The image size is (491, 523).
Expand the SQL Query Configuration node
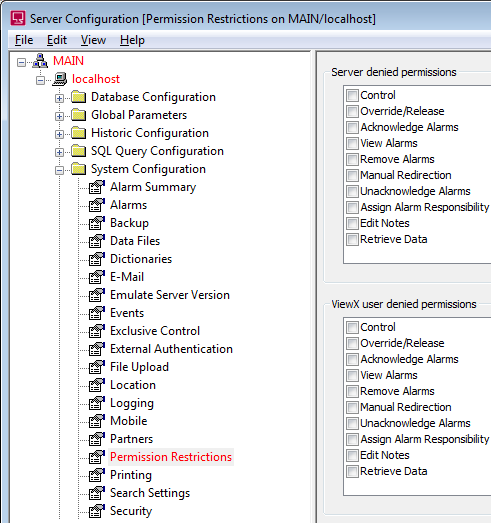tap(59, 152)
